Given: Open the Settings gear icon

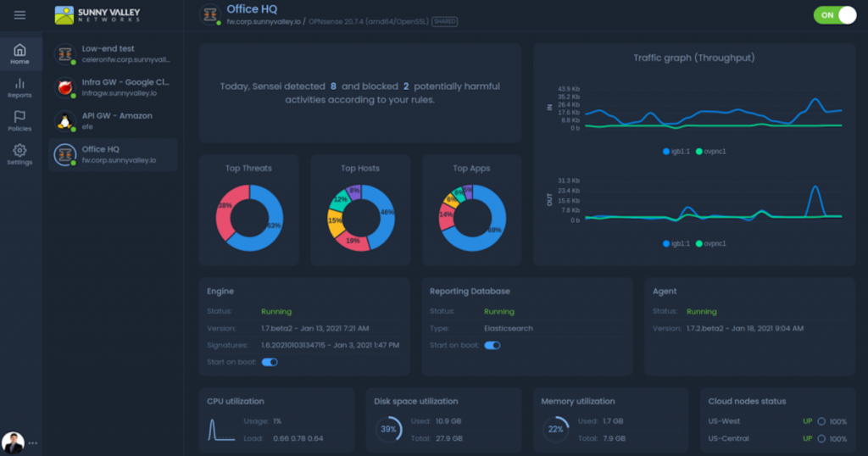Looking at the screenshot, I should 19,151.
